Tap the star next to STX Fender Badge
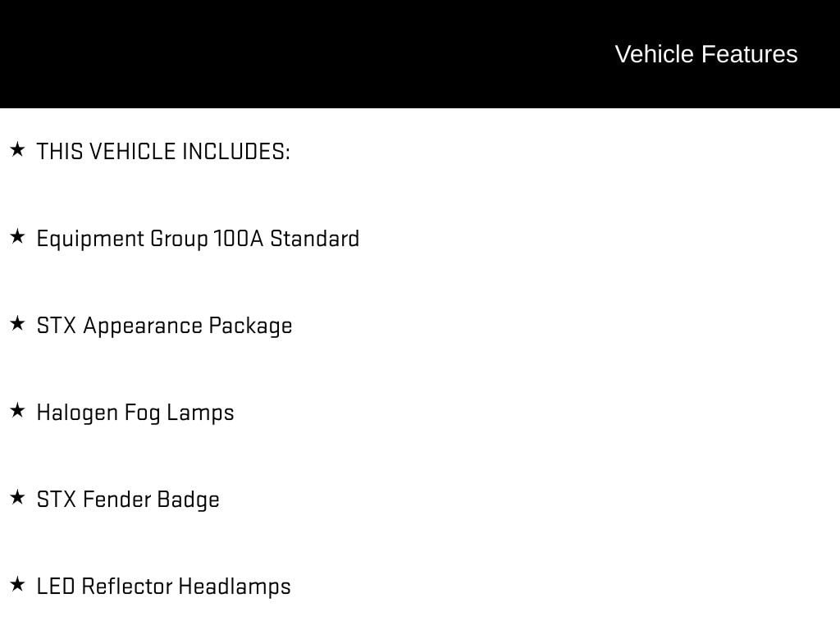Image resolution: width=840 pixels, height=630 pixels. 17,498
